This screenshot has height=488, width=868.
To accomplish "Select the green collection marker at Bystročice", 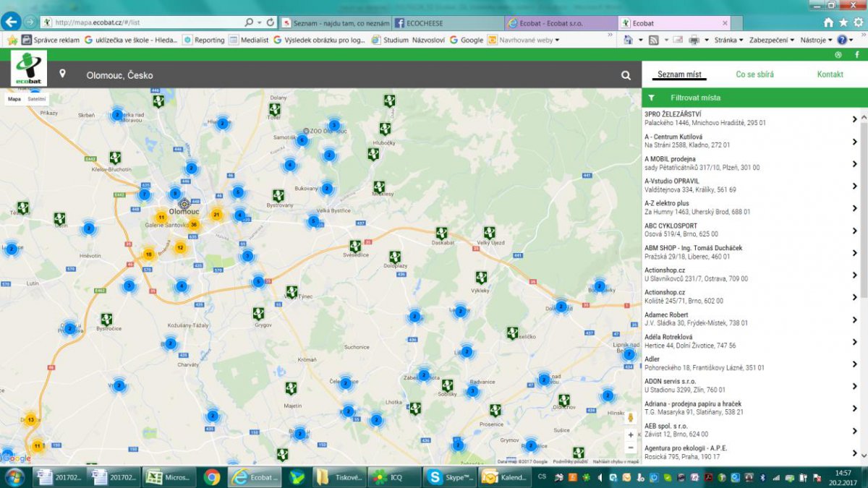I will (x=106, y=319).
